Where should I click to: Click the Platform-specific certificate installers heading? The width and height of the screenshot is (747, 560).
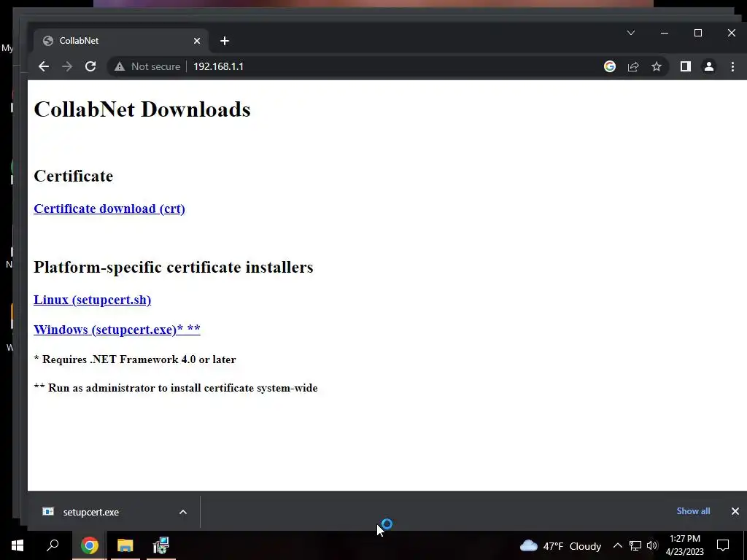(x=174, y=267)
